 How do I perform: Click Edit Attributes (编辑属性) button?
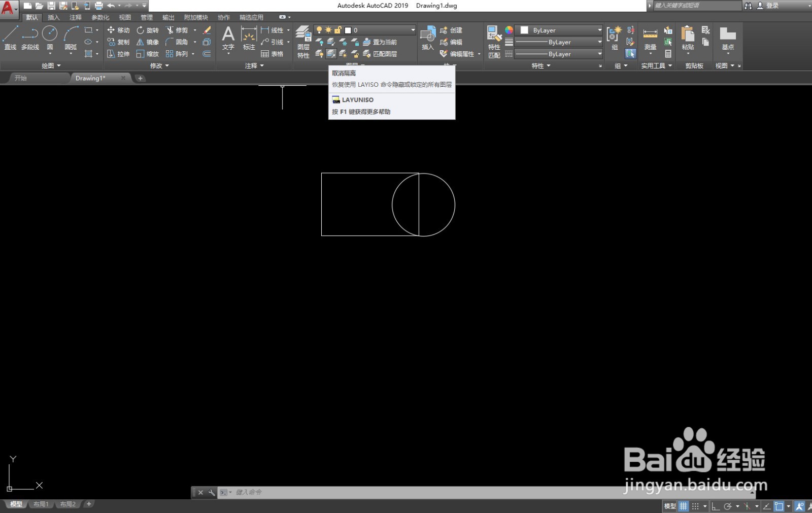click(x=457, y=54)
